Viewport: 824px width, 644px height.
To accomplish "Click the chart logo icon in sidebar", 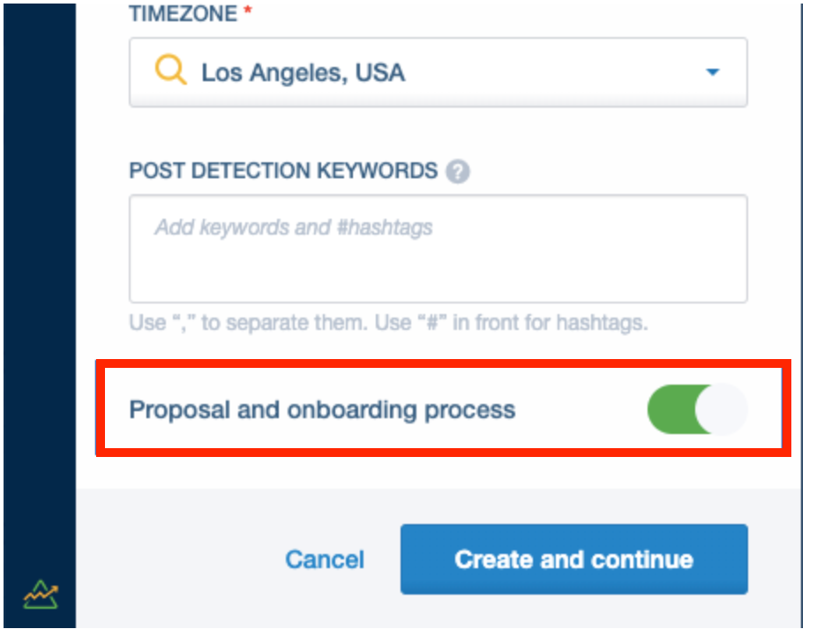I will click(41, 595).
